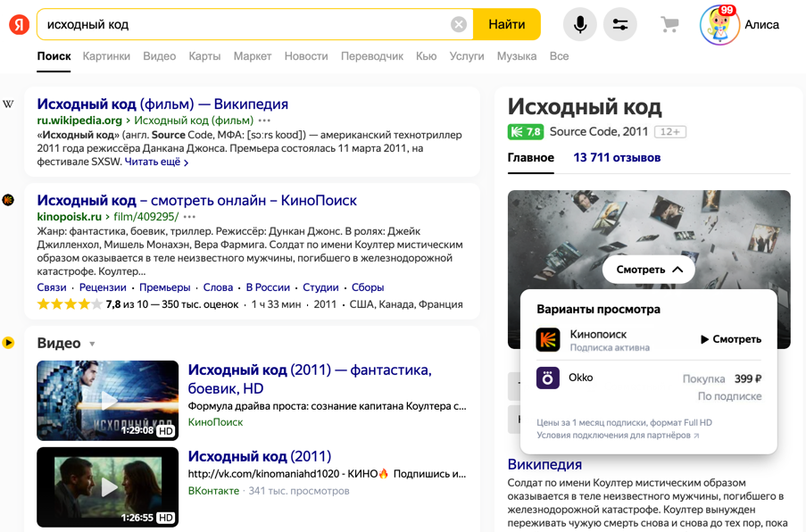This screenshot has width=806, height=532.
Task: Expand the Видео section arrow
Action: 92,344
